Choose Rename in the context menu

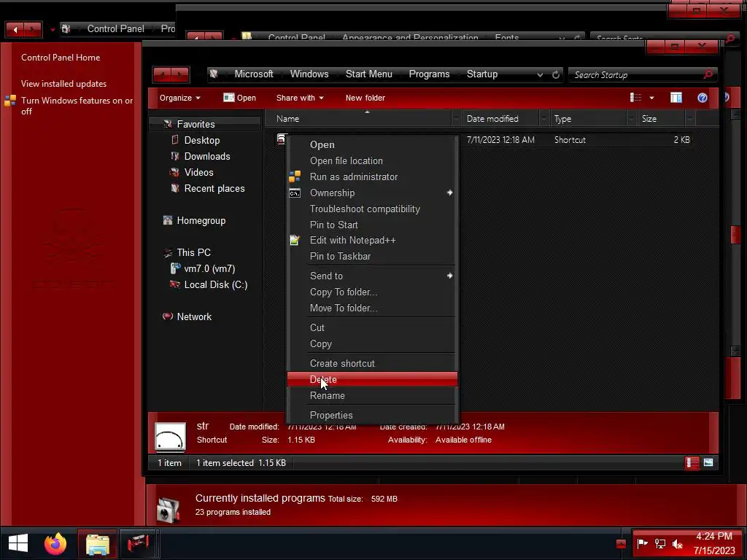tap(372, 395)
